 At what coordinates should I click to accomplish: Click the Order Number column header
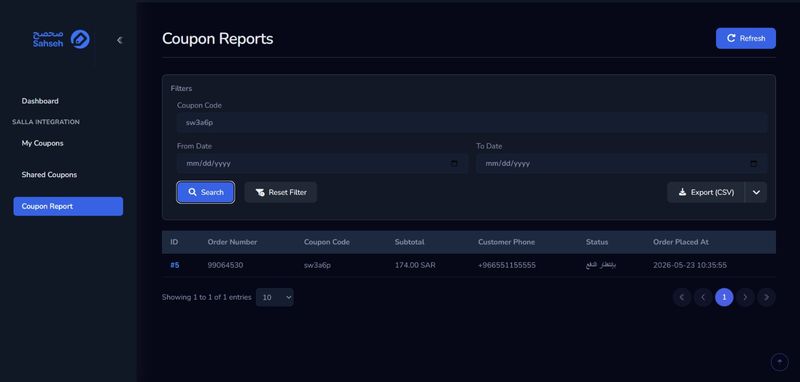(232, 242)
